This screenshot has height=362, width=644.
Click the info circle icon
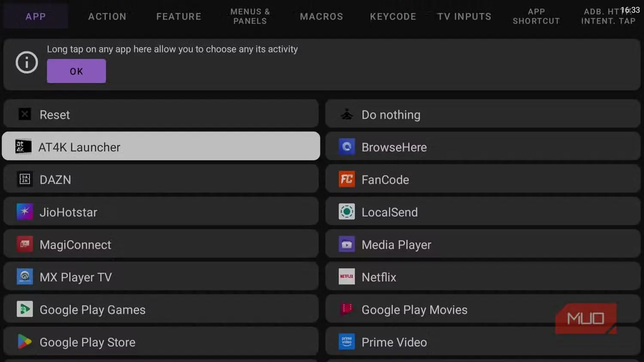tap(27, 63)
